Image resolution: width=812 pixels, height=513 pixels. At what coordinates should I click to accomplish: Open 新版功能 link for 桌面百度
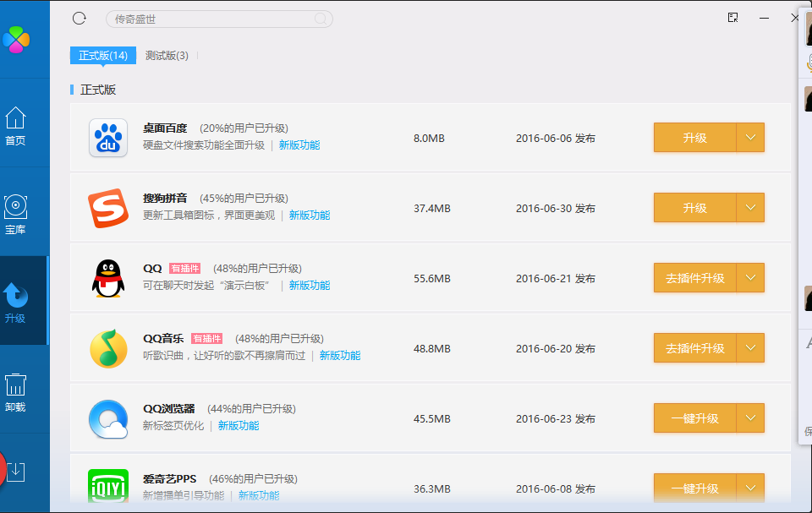pos(299,145)
